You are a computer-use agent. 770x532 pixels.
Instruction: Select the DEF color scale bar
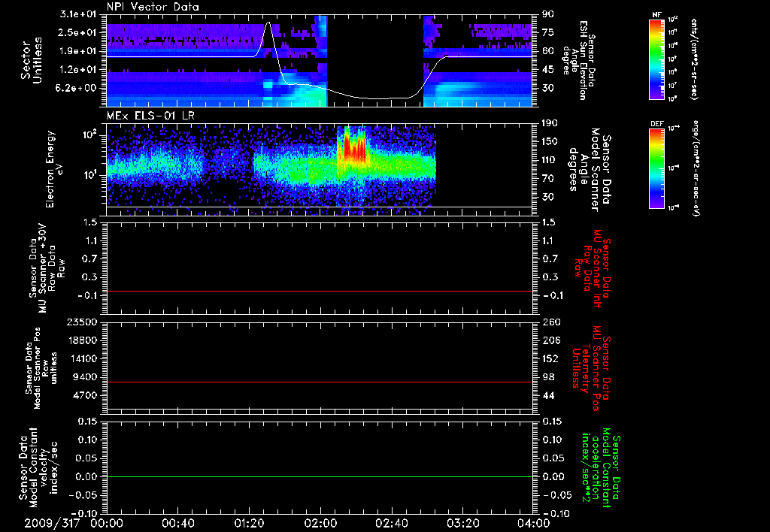point(657,168)
